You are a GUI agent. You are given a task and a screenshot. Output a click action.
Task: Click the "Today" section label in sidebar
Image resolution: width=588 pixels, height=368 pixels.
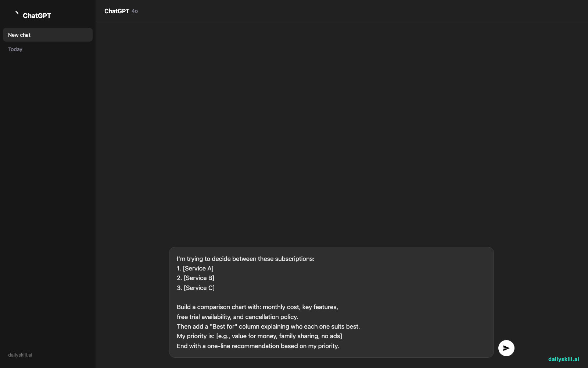(x=15, y=49)
